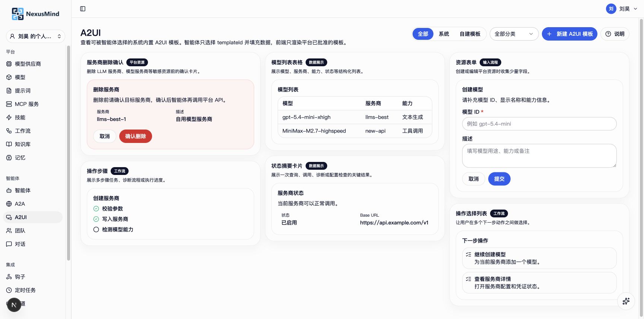Click the 已启用 status value
This screenshot has height=319, width=644.
[289, 223]
